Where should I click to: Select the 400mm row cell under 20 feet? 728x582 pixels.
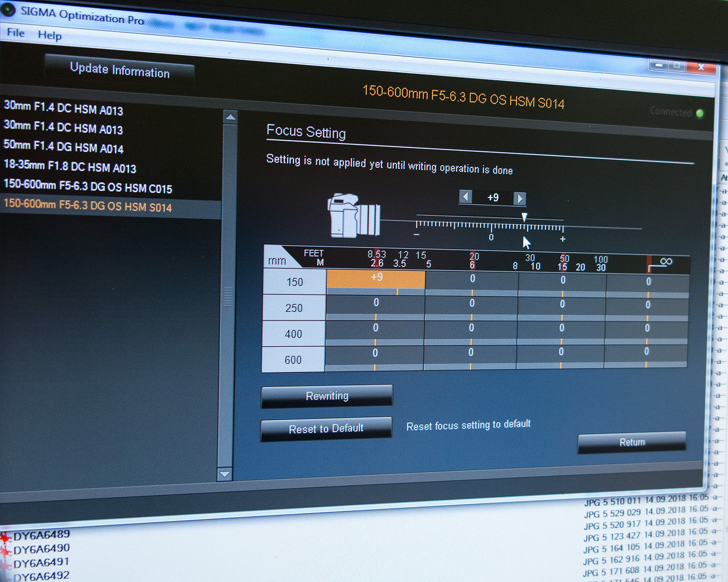(x=471, y=333)
